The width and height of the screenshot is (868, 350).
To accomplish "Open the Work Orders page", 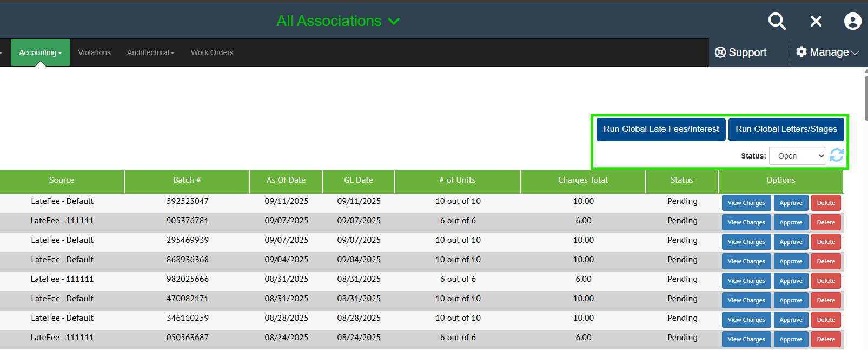I will point(212,52).
